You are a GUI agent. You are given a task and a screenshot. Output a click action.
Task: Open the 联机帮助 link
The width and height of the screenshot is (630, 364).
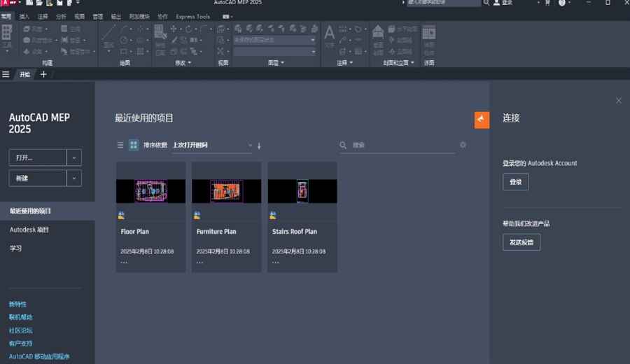pyautogui.click(x=21, y=317)
